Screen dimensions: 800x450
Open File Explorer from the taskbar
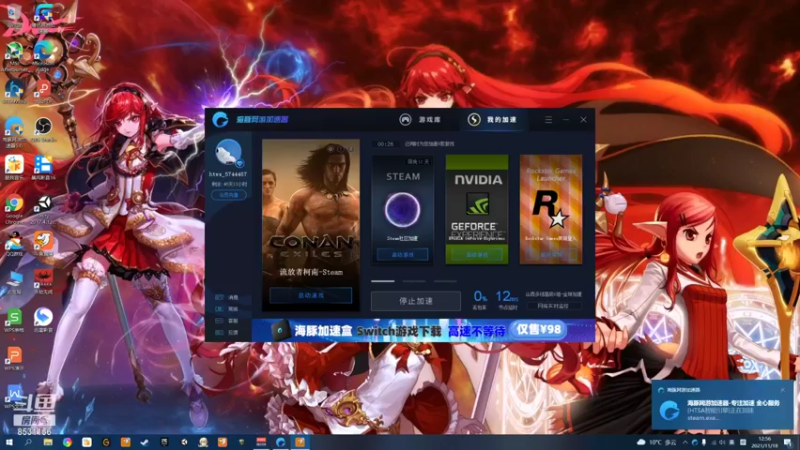coord(48,442)
